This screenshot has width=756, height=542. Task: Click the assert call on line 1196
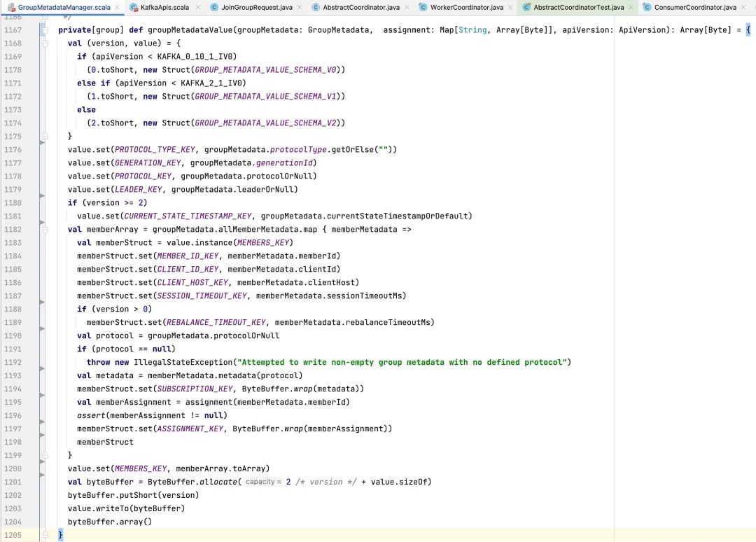click(91, 416)
